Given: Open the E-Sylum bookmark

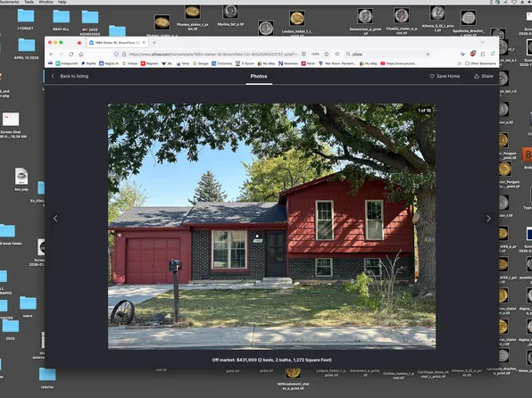Looking at the screenshot, I should pos(245,63).
